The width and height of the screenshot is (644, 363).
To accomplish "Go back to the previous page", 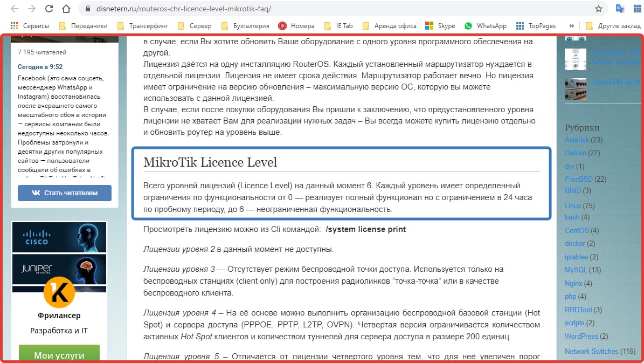I will 15,9.
